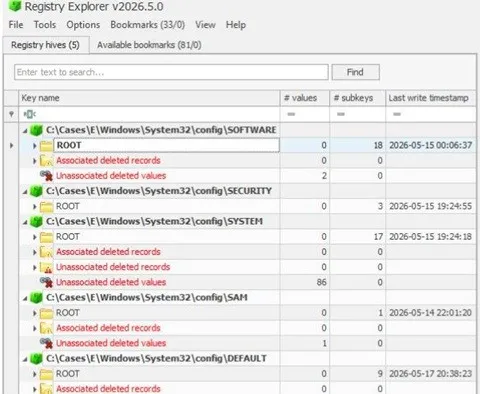Click SAM Unassociated deleted values icon
The height and width of the screenshot is (394, 480).
point(46,343)
